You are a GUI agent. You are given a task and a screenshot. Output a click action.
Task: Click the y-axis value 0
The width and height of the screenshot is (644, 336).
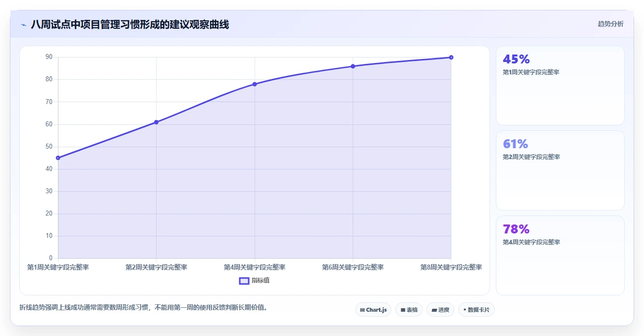point(51,258)
